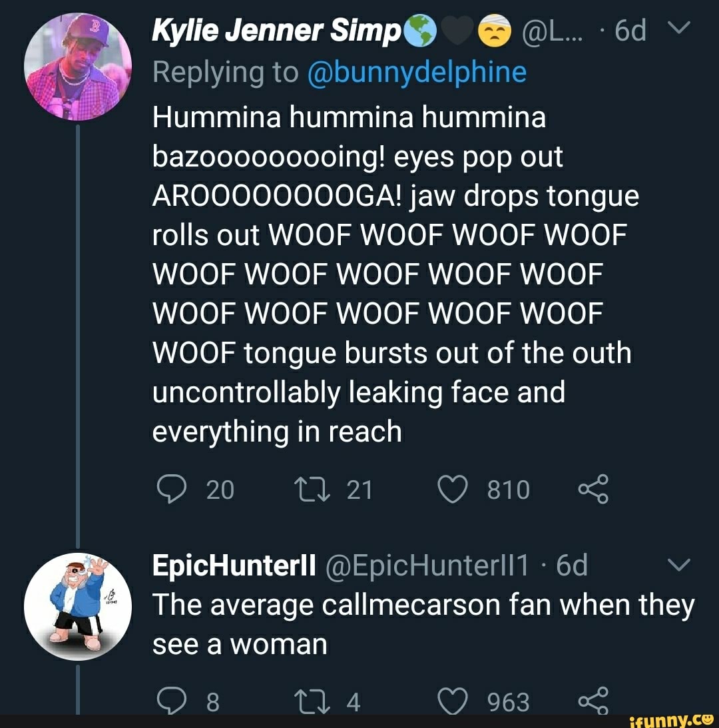This screenshot has height=728, width=719.
Task: Open the share icon on EpicHunterII's tweet
Action: point(593,701)
